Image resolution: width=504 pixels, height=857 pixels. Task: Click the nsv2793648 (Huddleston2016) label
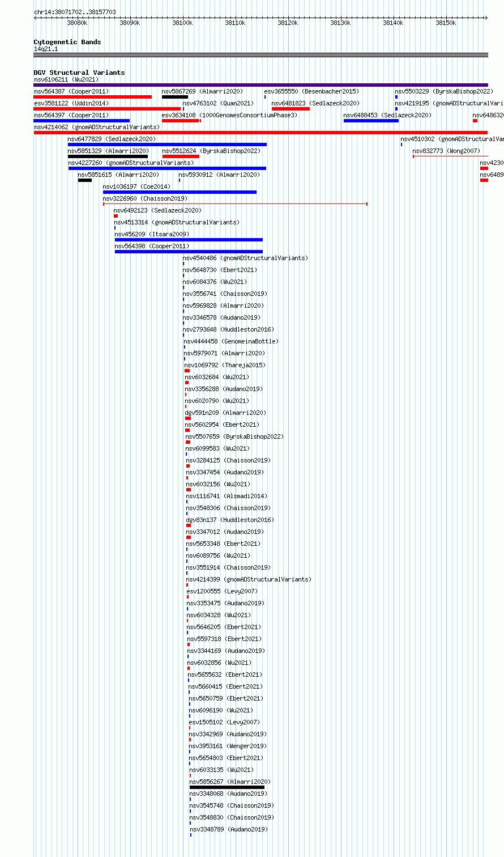coord(228,329)
